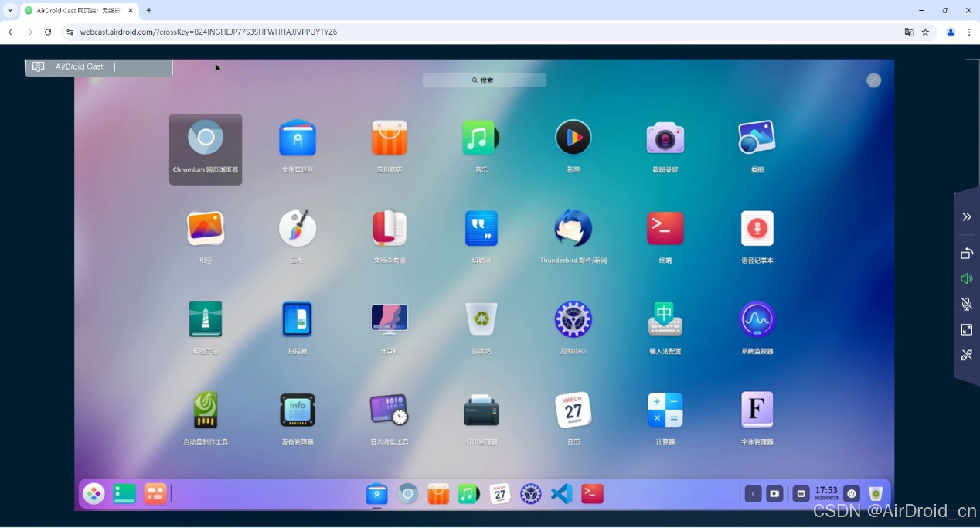The image size is (980, 528).
Task: Open the 回收站 recycle bin in launcher grid
Action: tap(481, 319)
